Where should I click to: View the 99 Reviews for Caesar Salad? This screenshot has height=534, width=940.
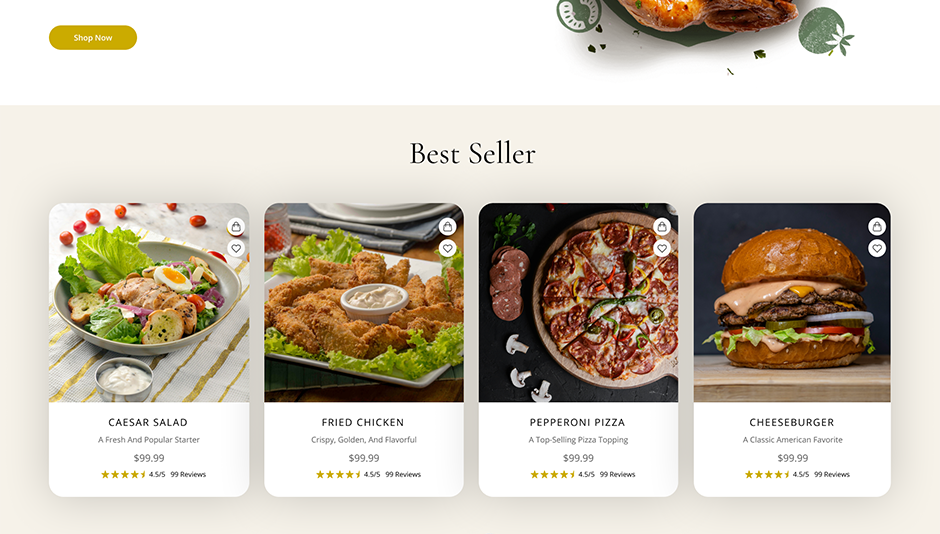click(188, 475)
